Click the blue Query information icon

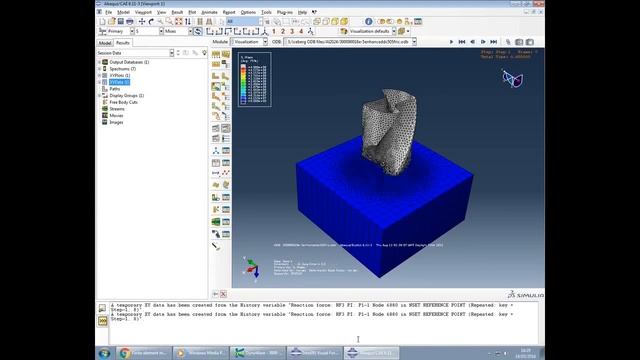[369, 22]
